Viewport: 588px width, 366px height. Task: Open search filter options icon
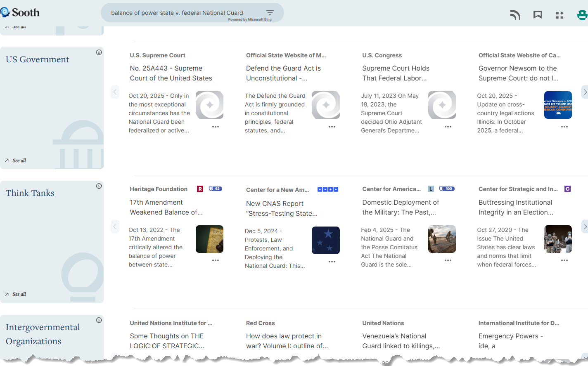pos(270,13)
